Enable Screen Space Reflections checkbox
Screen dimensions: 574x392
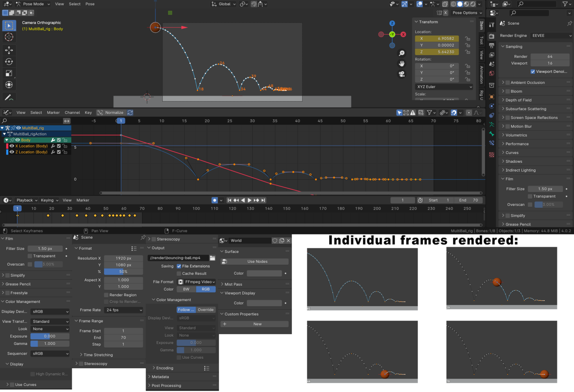tap(508, 118)
